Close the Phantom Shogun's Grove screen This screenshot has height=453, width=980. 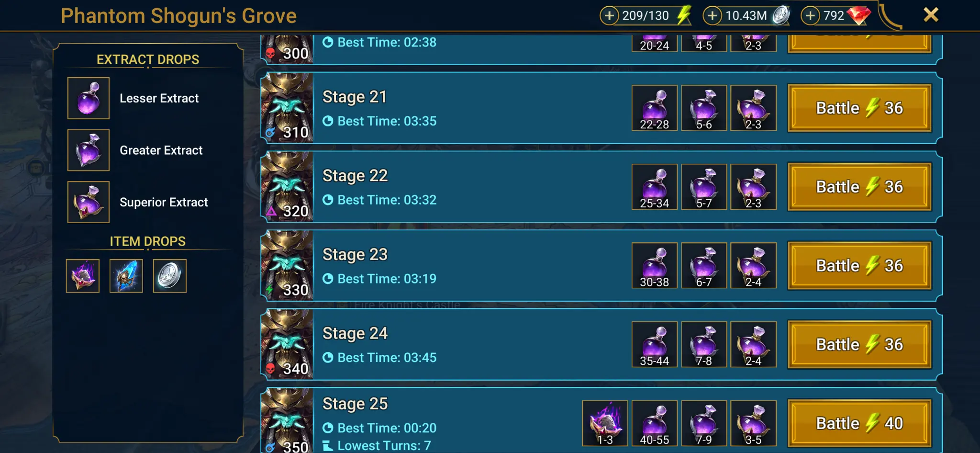(931, 15)
